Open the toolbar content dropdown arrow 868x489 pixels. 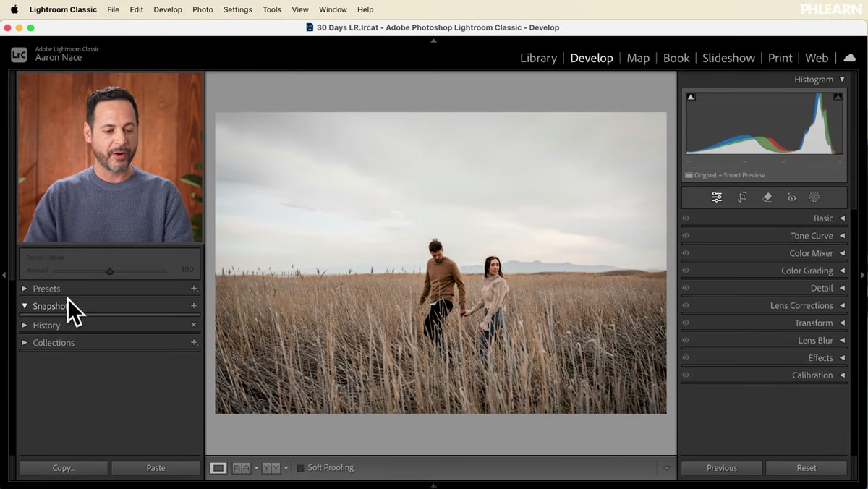pos(667,468)
